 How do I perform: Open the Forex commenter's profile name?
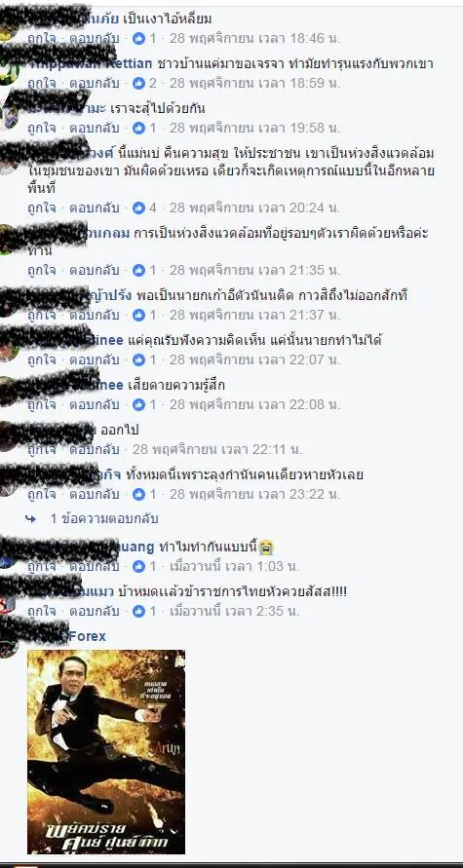point(87,636)
